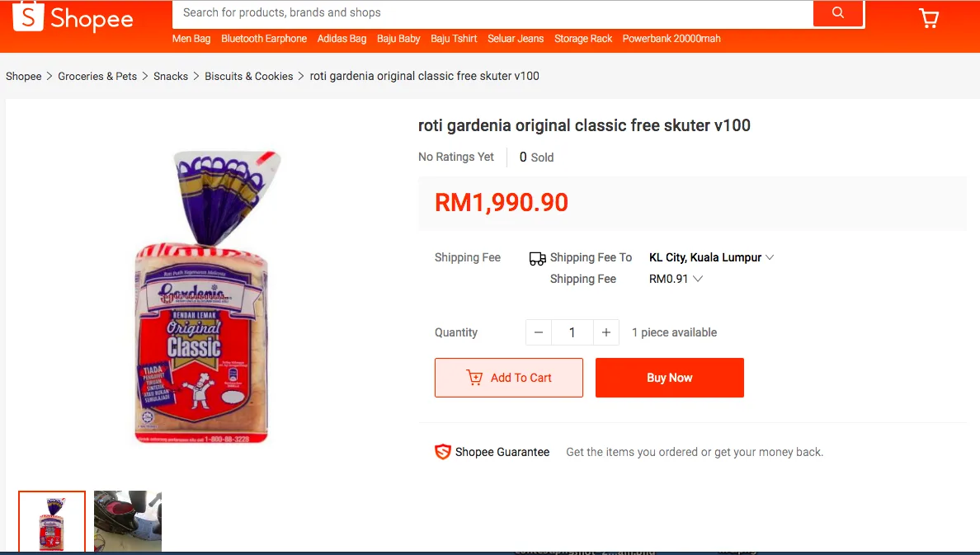
Task: Click the Powerbank 20000mah suggested search
Action: coord(671,39)
